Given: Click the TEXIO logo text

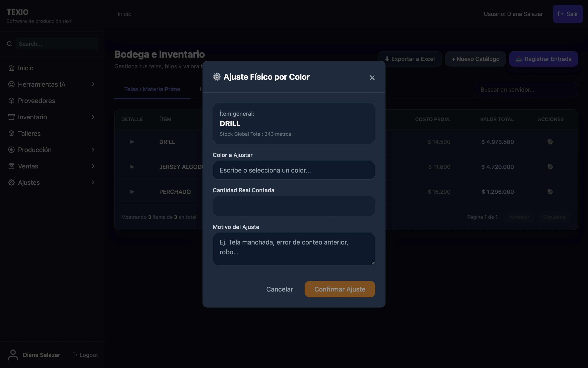Looking at the screenshot, I should tap(18, 12).
